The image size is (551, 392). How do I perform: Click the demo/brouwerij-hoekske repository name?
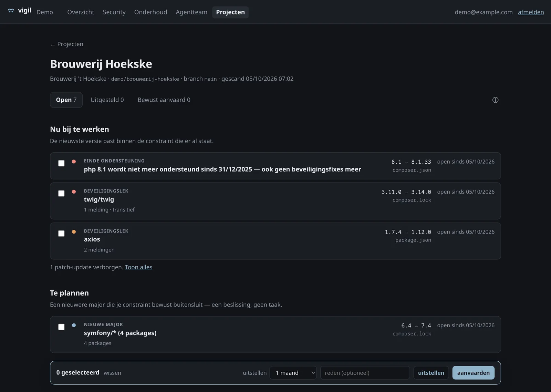pos(145,79)
